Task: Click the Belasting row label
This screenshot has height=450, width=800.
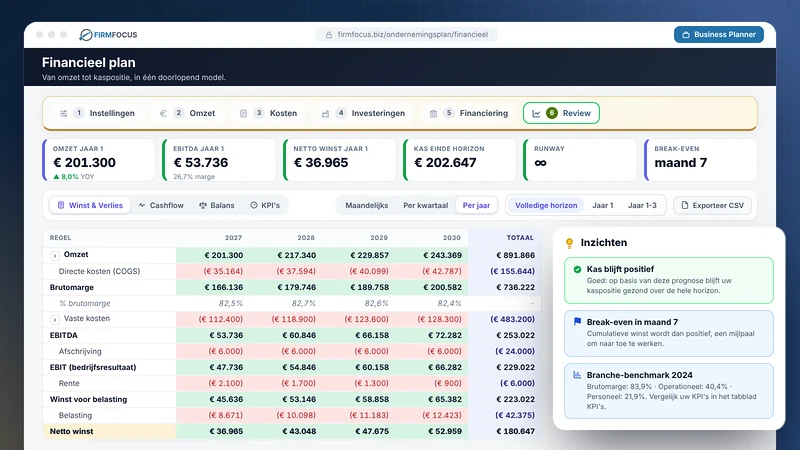Action: click(75, 415)
